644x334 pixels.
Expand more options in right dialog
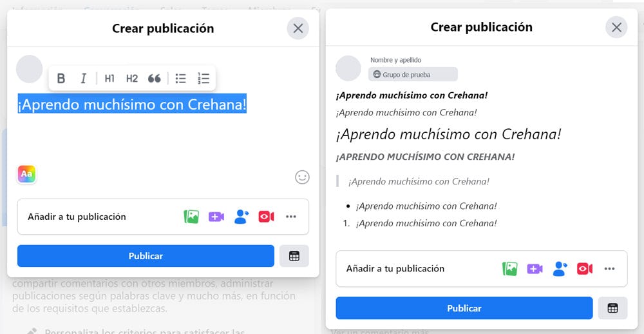pos(609,269)
